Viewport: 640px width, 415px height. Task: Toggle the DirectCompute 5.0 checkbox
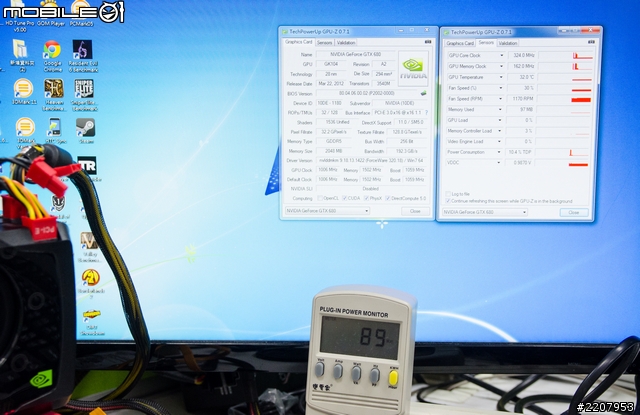click(x=388, y=198)
